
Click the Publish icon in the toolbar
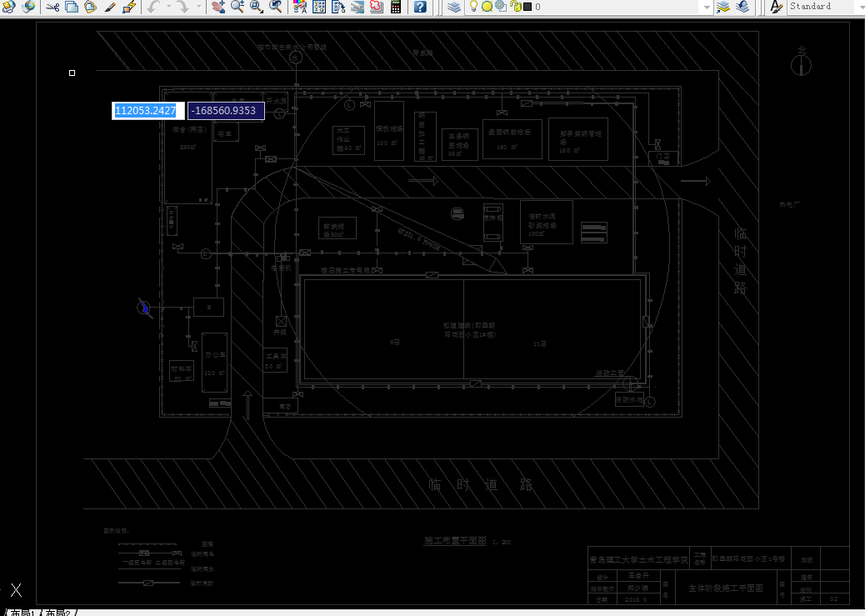9,7
